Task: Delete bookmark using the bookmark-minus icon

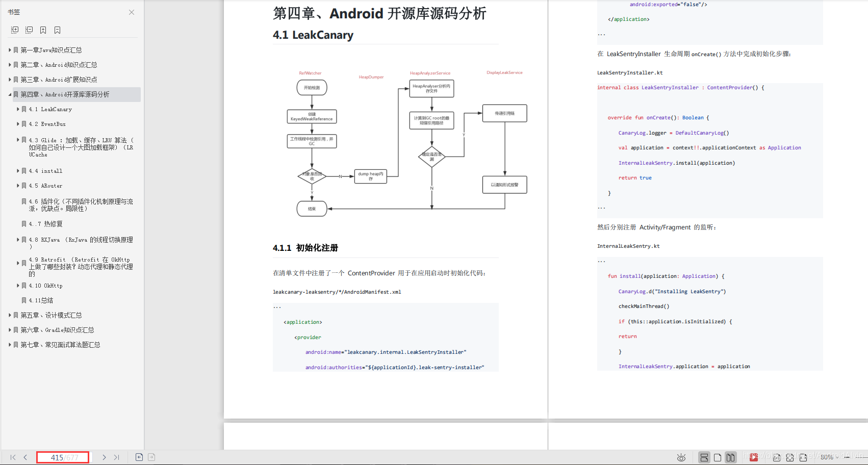Action: 58,30
